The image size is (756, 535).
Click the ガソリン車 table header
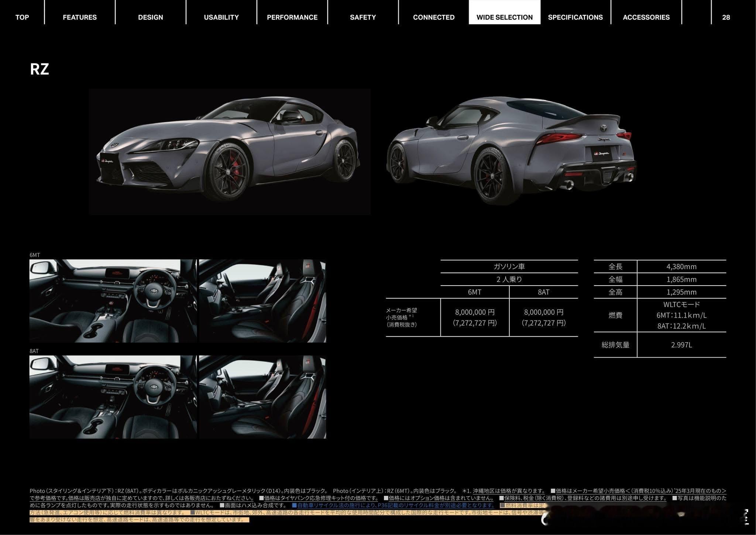509,266
